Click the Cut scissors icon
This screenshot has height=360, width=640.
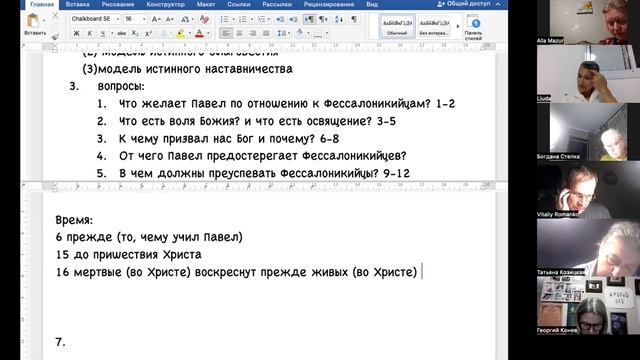(x=55, y=16)
